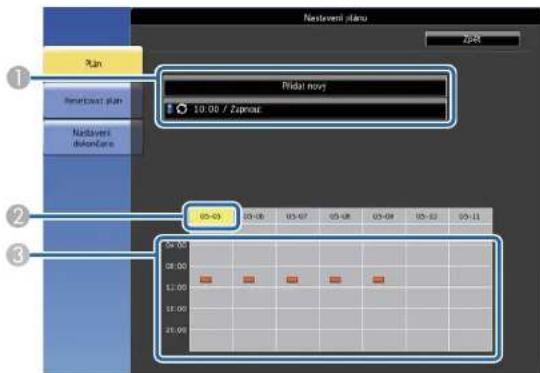Image resolution: width=540 pixels, height=373 pixels.
Task: Click the orange event marker under 05-07
Action: (x=292, y=279)
